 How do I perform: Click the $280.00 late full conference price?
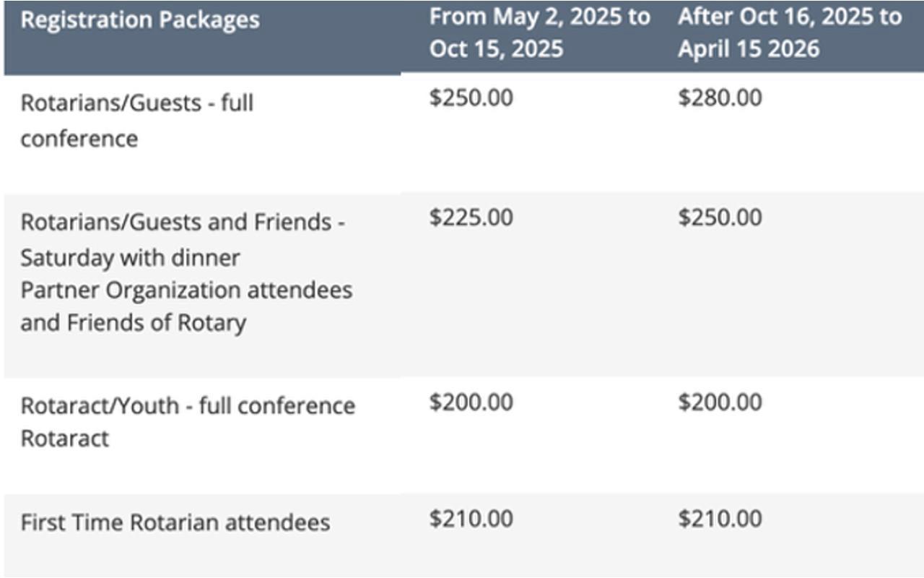(x=719, y=98)
